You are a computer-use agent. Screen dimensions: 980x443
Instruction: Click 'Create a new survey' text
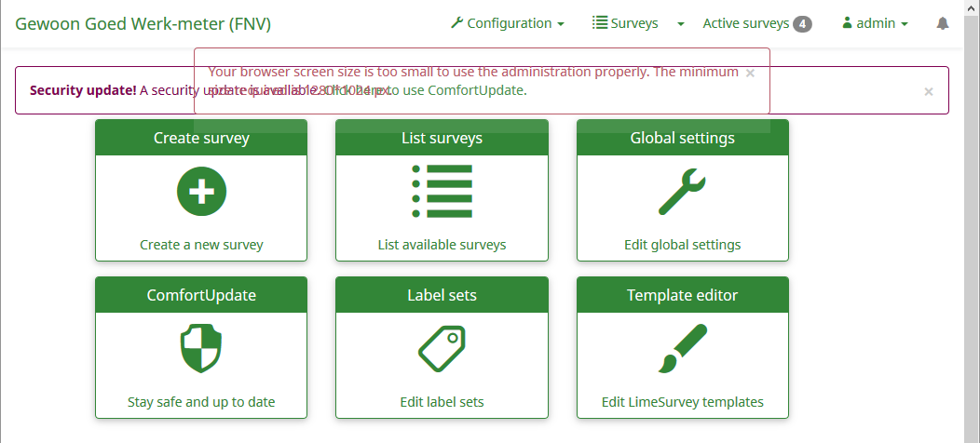[201, 246]
